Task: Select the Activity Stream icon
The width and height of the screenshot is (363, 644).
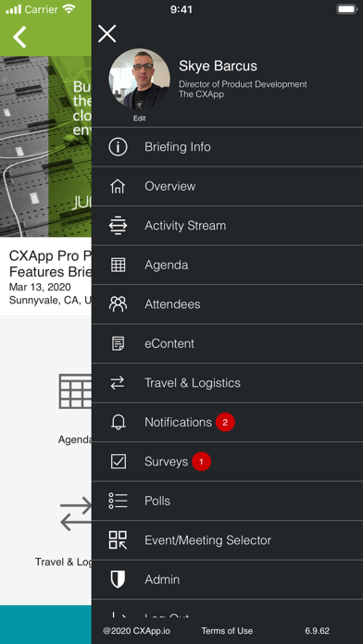Action: coord(118,226)
